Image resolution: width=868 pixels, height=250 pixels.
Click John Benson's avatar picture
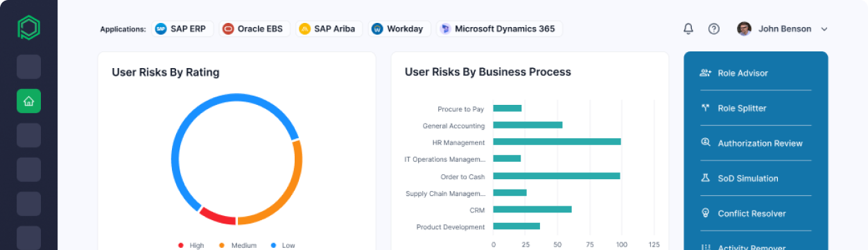(744, 28)
